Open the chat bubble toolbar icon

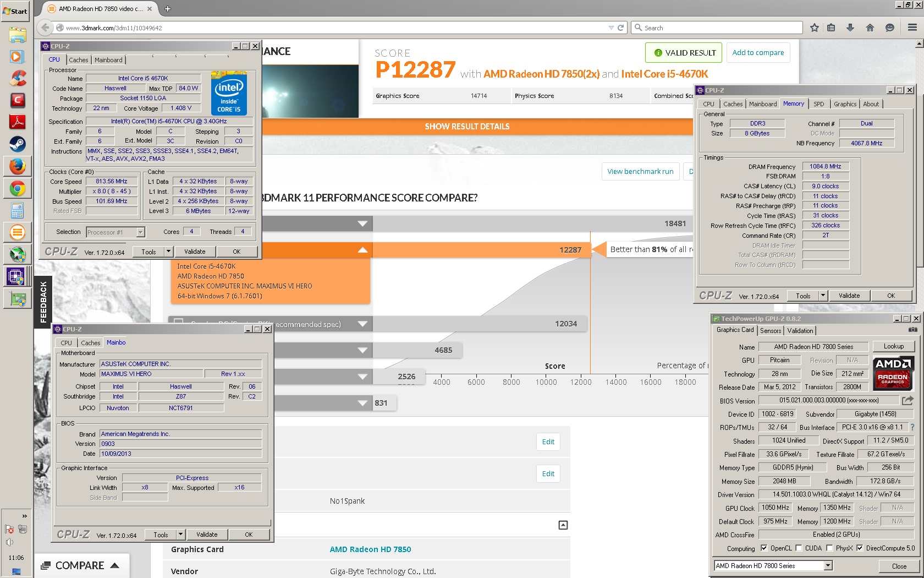[x=889, y=28]
